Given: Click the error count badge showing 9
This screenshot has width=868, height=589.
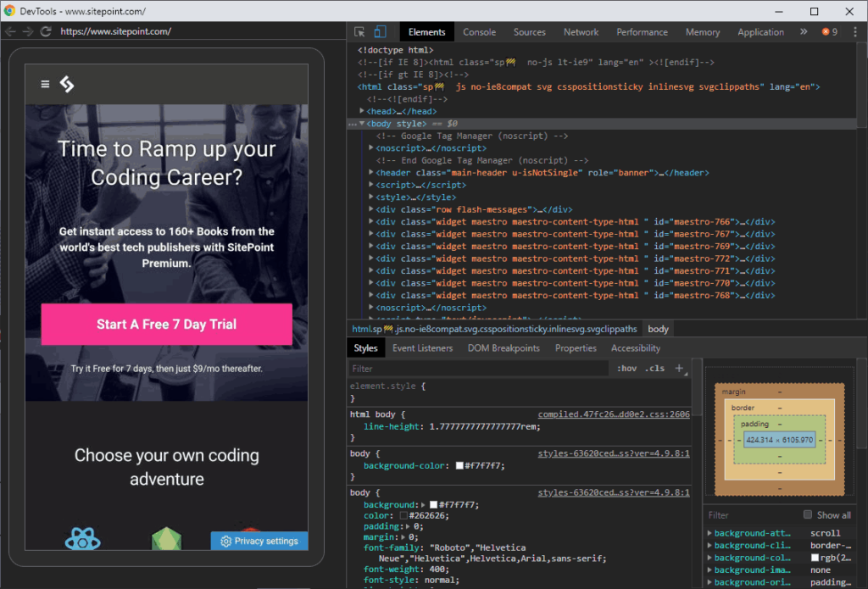Looking at the screenshot, I should [829, 31].
